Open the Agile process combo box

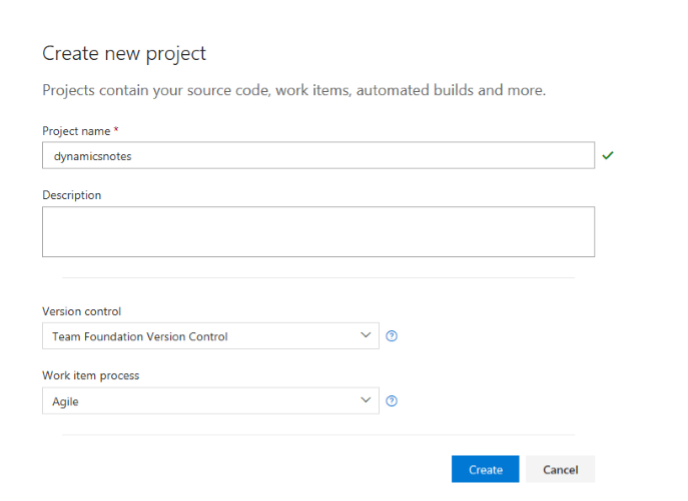pyautogui.click(x=200, y=401)
